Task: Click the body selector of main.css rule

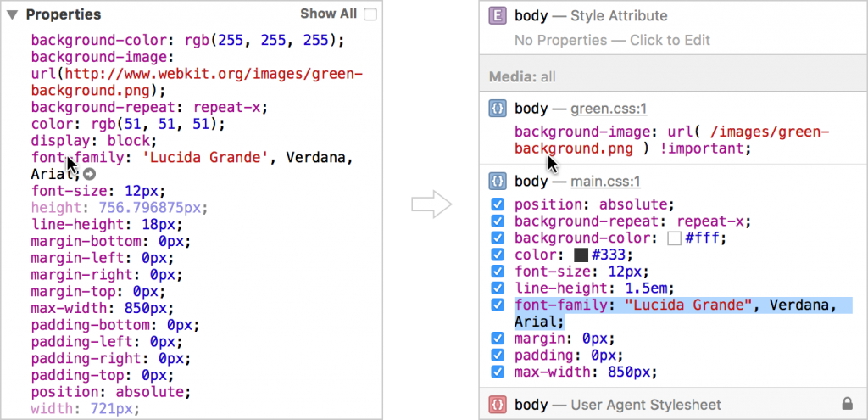Action: tap(531, 181)
